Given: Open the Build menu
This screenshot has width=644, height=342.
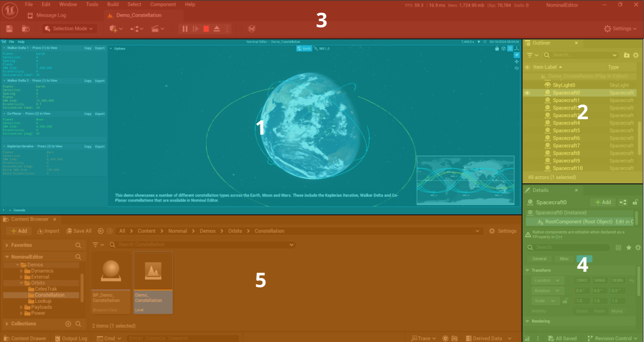Looking at the screenshot, I should (x=113, y=4).
